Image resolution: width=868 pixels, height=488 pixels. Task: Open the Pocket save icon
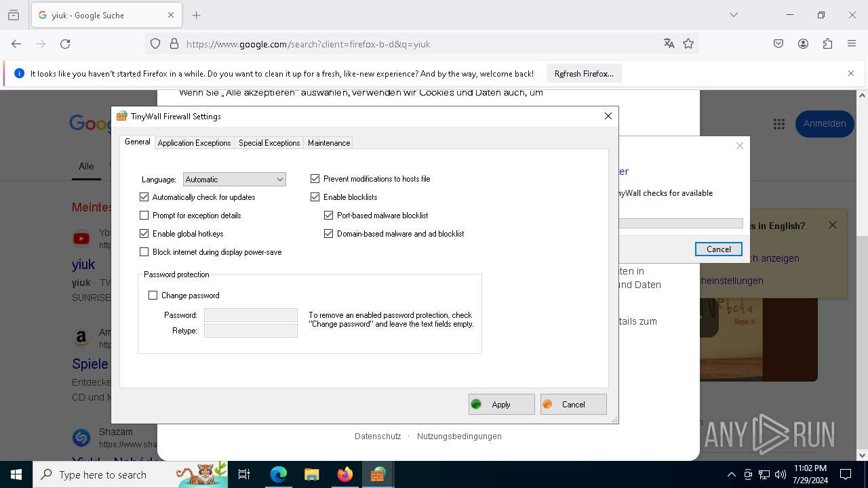pos(778,44)
